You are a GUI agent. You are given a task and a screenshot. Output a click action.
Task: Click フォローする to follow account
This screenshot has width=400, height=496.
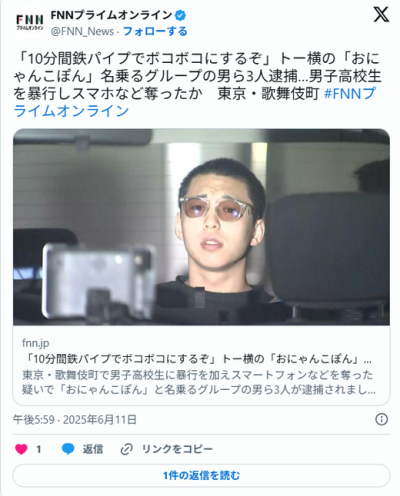coord(155,31)
